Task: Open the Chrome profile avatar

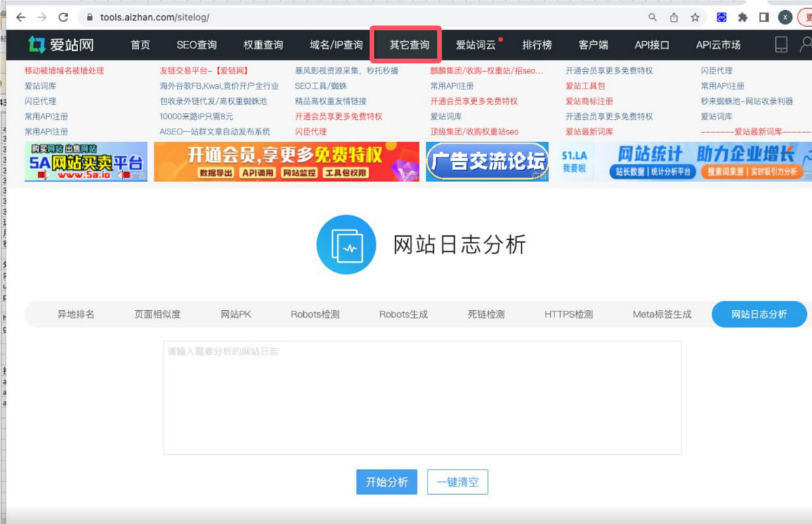Action: (785, 17)
